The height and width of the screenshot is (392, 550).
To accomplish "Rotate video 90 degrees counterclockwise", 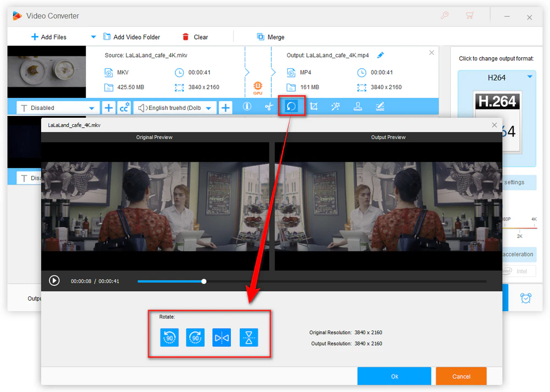I will (169, 338).
